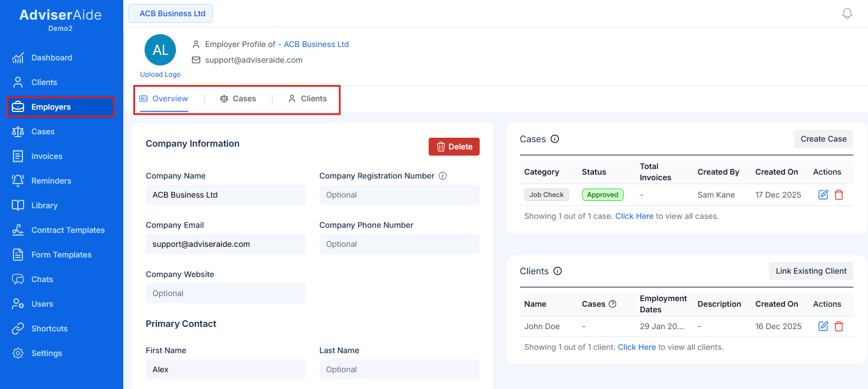This screenshot has height=389, width=868.
Task: Click the Company Website input field
Action: 225,293
